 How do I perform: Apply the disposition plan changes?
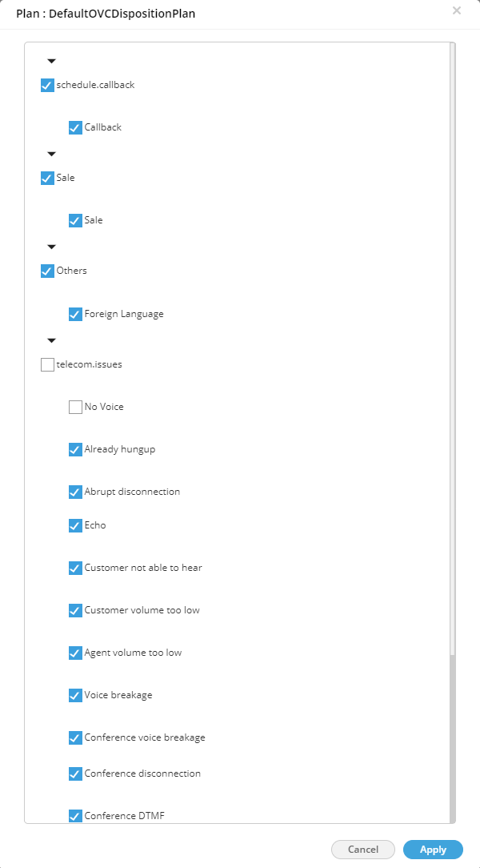[x=432, y=850]
